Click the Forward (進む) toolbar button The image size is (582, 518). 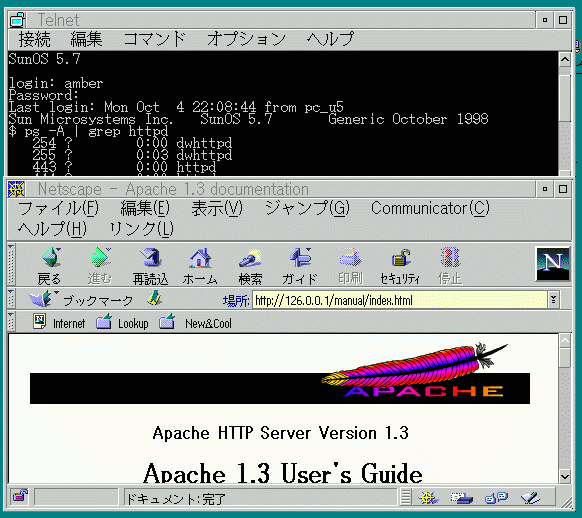(100, 266)
